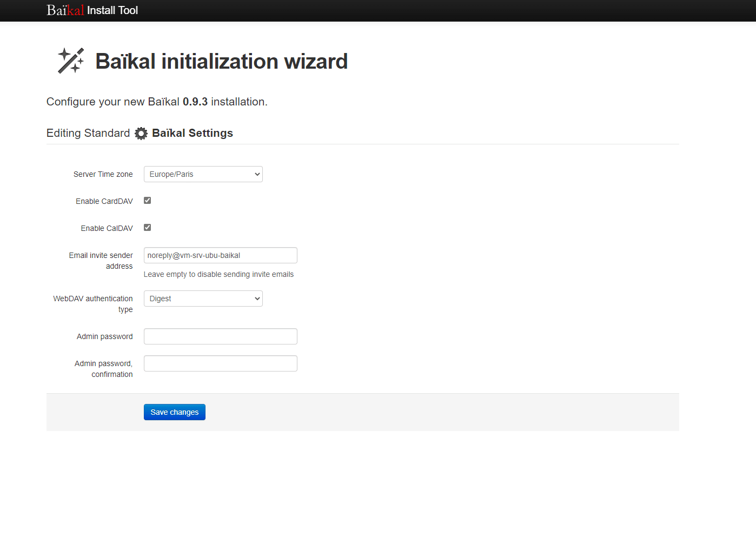Click the 'Baïkal initialization wizard' heading

(x=221, y=61)
